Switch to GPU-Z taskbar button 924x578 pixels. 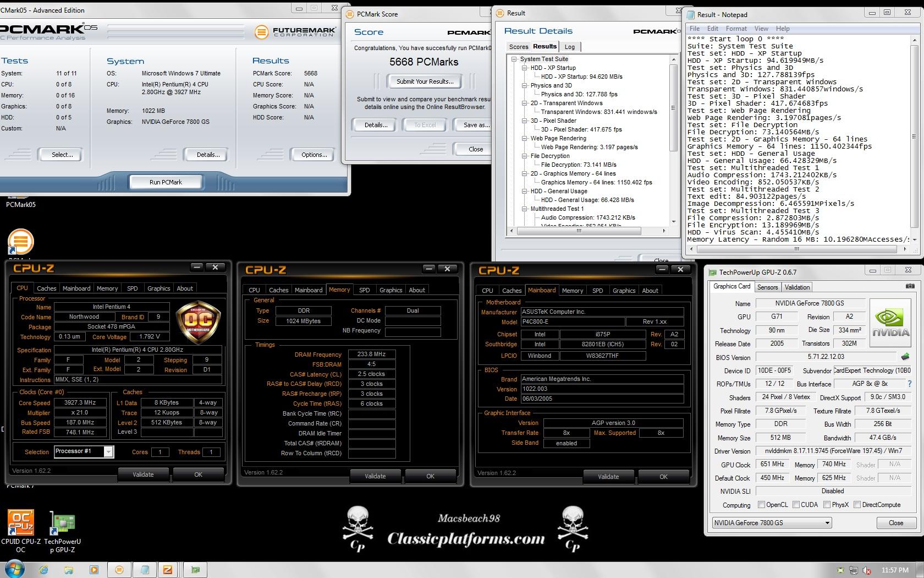(x=195, y=570)
